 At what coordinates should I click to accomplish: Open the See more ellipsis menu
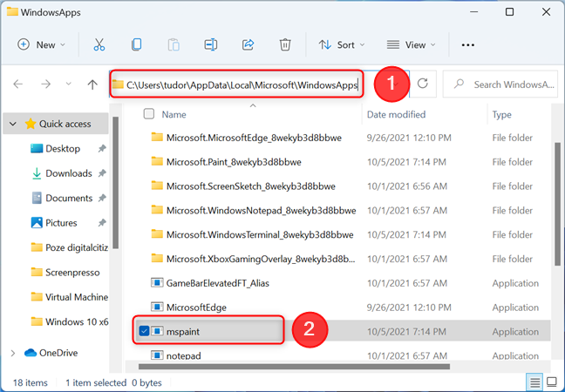point(467,45)
